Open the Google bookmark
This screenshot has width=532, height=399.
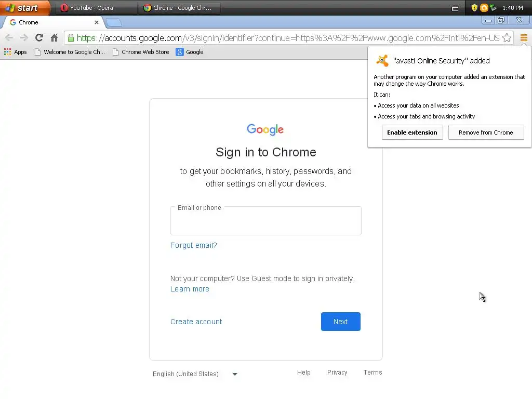[x=190, y=52]
